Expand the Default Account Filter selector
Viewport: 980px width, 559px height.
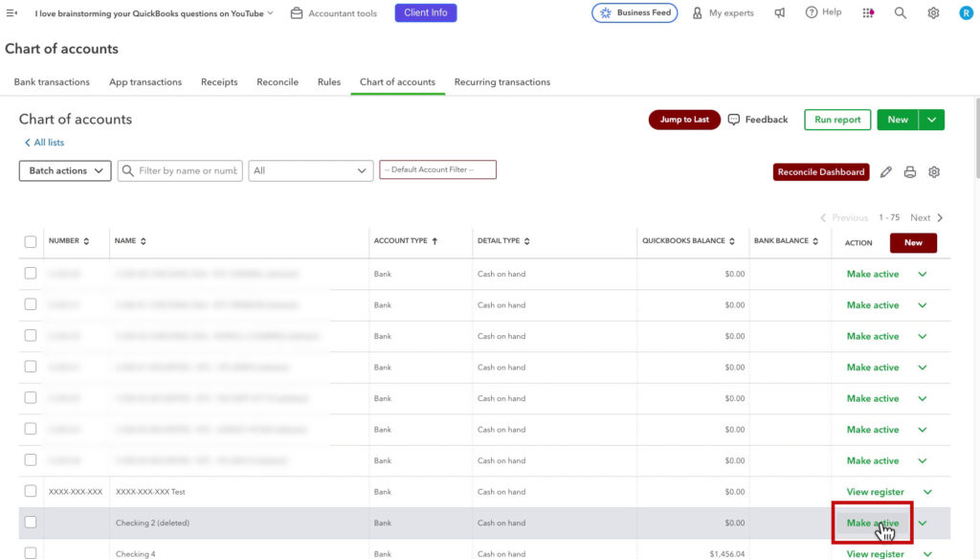(x=437, y=168)
